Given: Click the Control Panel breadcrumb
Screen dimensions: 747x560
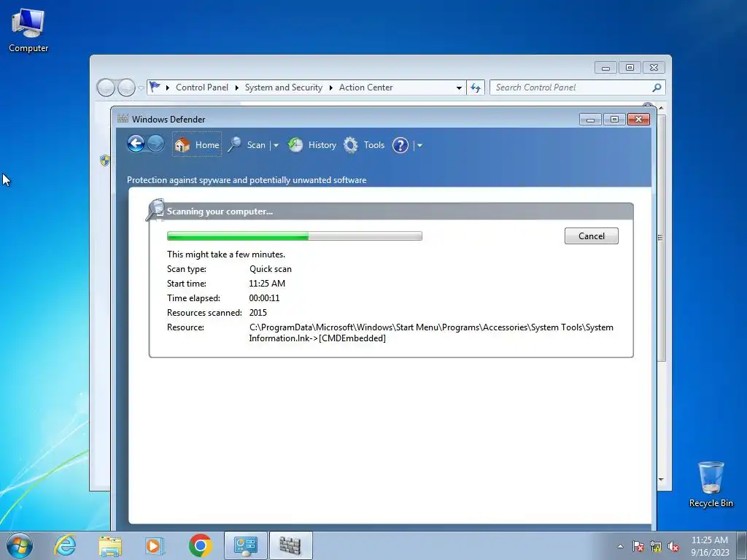Looking at the screenshot, I should pyautogui.click(x=202, y=87).
